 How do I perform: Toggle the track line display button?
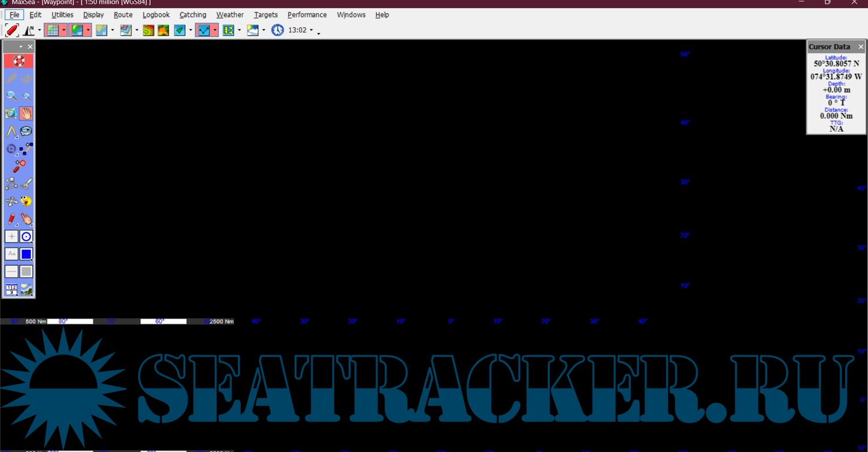tap(203, 30)
